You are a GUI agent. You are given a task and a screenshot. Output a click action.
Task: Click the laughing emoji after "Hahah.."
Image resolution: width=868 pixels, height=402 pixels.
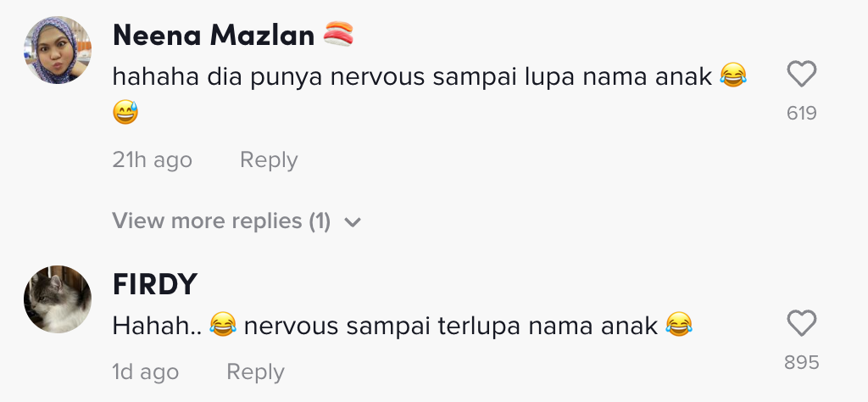(x=222, y=325)
